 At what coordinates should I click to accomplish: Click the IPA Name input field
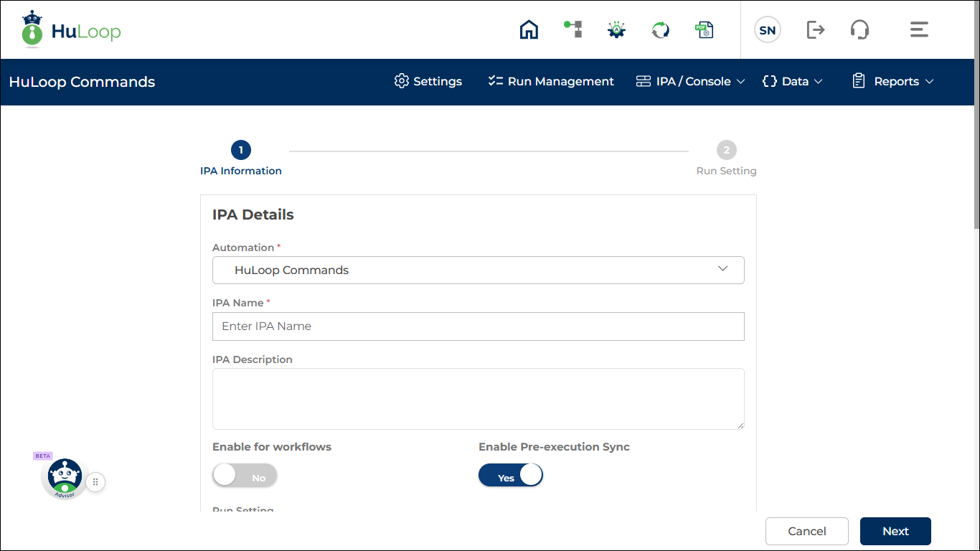tap(478, 326)
